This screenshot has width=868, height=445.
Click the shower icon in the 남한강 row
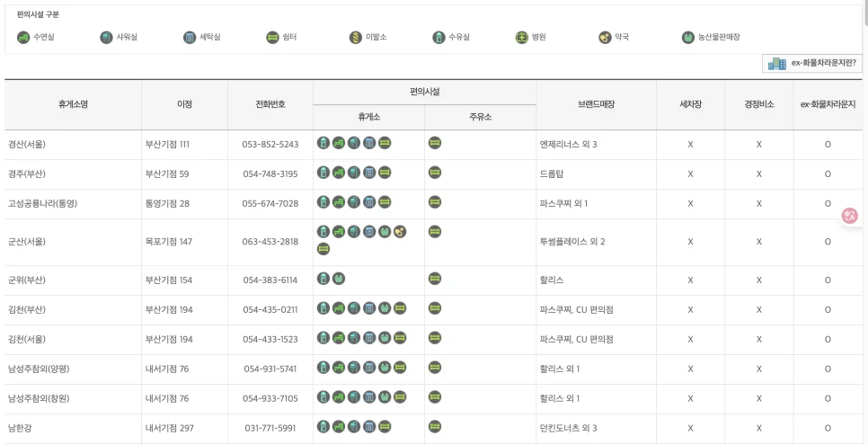pos(354,426)
